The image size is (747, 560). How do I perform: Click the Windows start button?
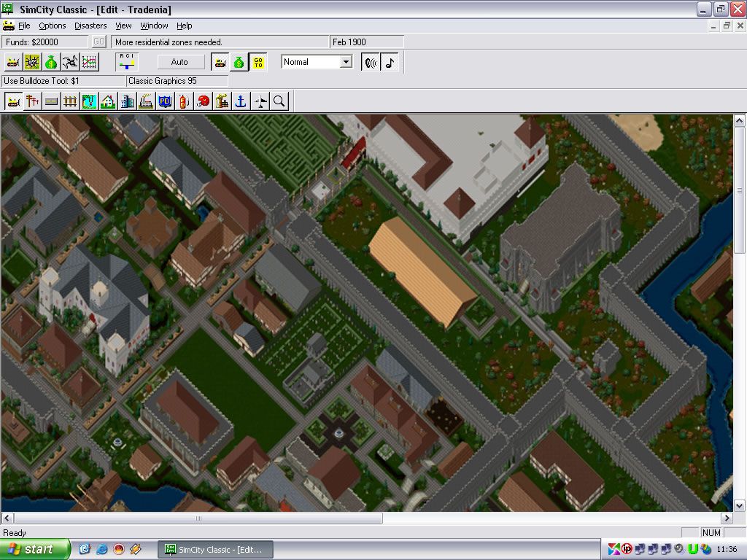coord(35,549)
